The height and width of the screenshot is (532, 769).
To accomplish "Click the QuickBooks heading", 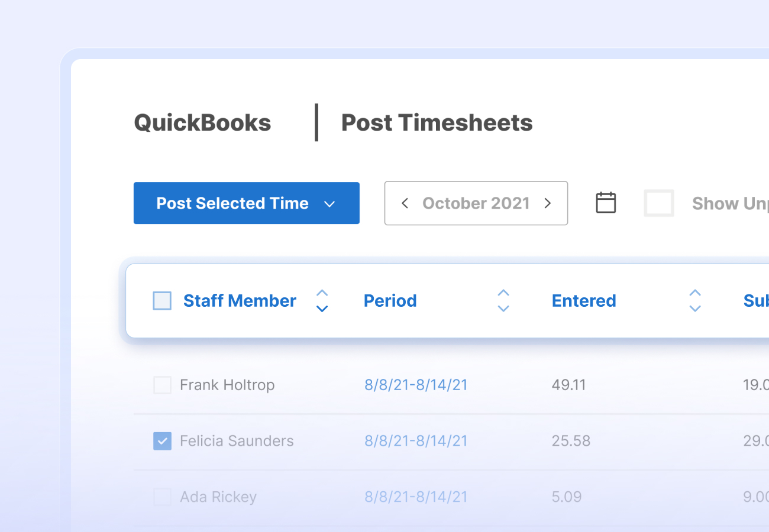I will point(202,122).
